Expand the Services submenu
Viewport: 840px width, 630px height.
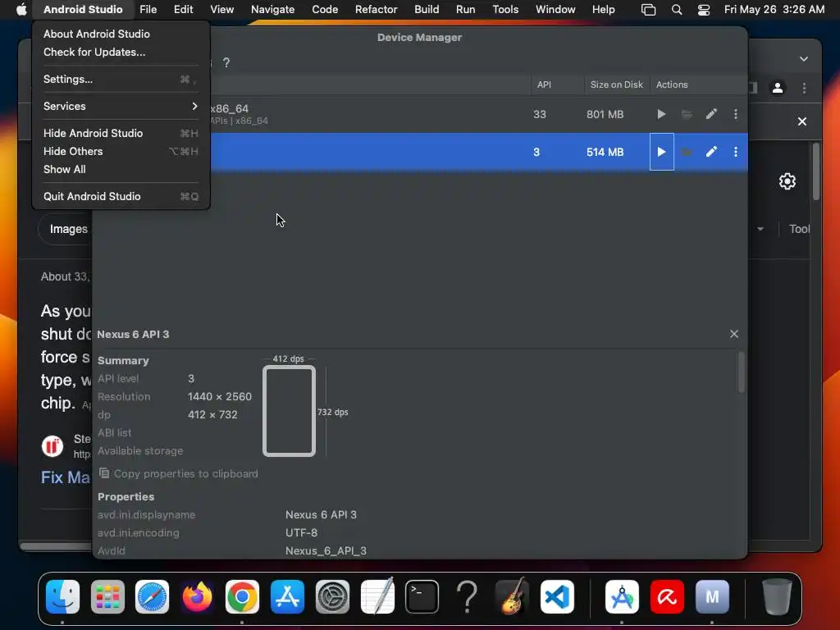point(121,106)
